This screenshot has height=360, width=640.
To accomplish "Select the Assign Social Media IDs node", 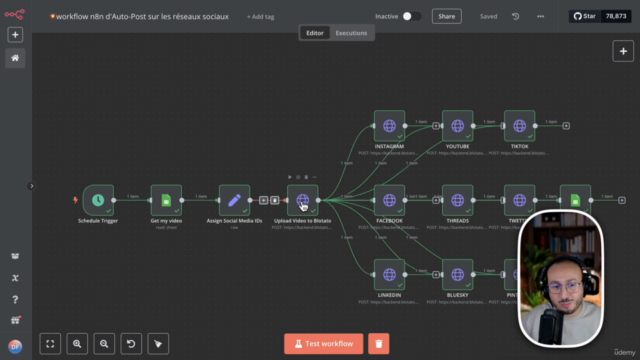I will click(234, 200).
